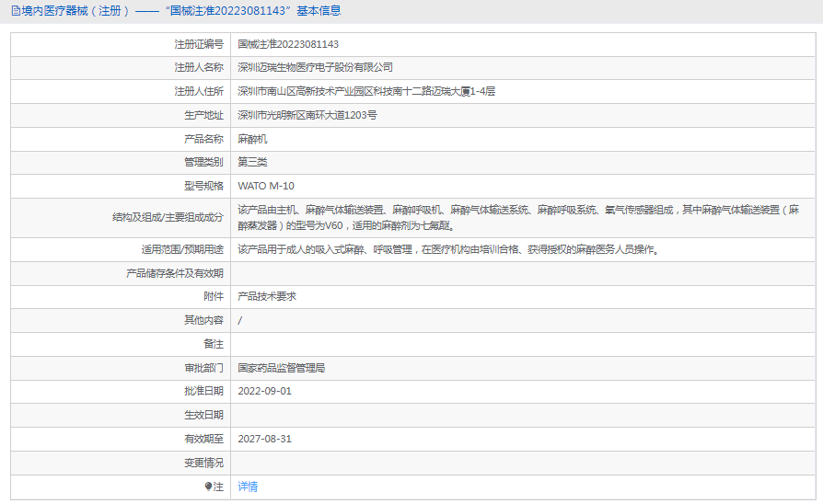Viewport: 823px width, 504px height.
Task: Click the document icon before 境内医疗器械 title
Action: 16,11
